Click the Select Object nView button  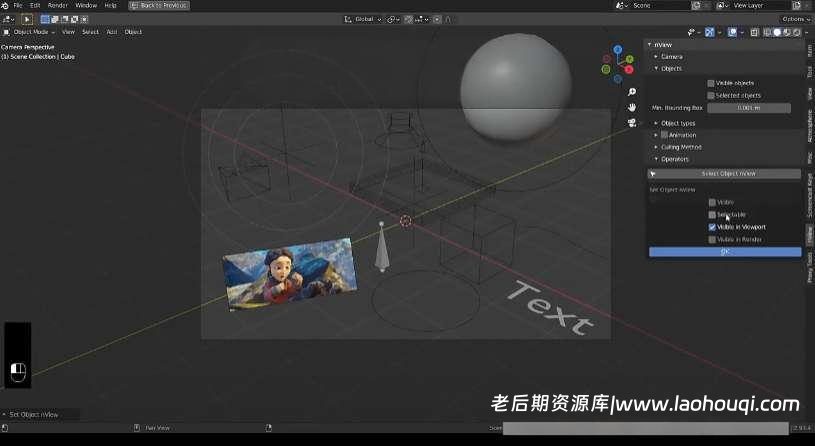click(724, 174)
